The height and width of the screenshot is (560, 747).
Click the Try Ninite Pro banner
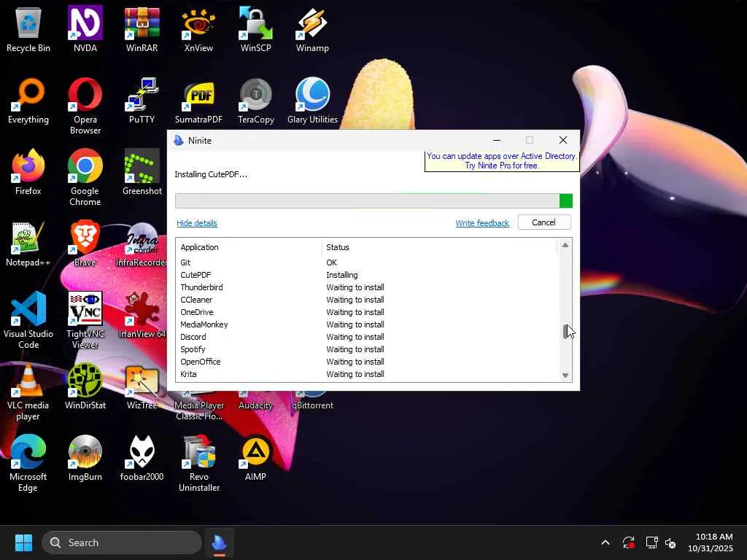[x=502, y=161]
